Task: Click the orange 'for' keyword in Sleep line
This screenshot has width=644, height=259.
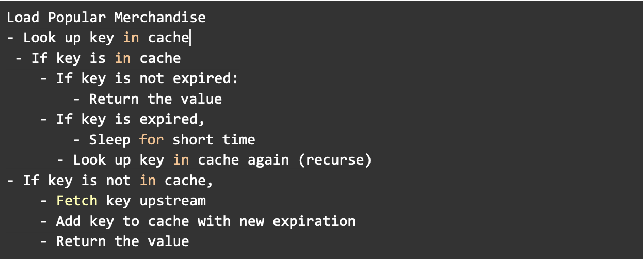Action: (152, 140)
